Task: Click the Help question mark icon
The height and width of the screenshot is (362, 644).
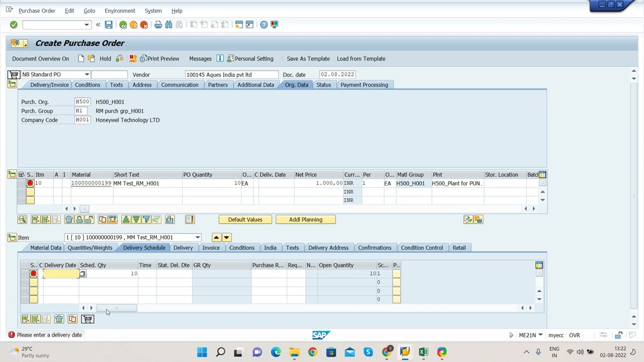Action: coord(264,25)
